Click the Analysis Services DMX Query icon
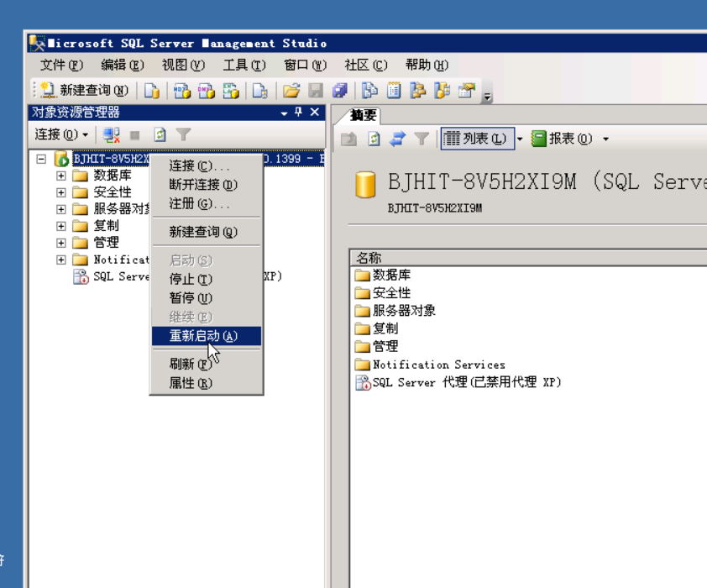Image resolution: width=707 pixels, height=588 pixels. click(206, 91)
